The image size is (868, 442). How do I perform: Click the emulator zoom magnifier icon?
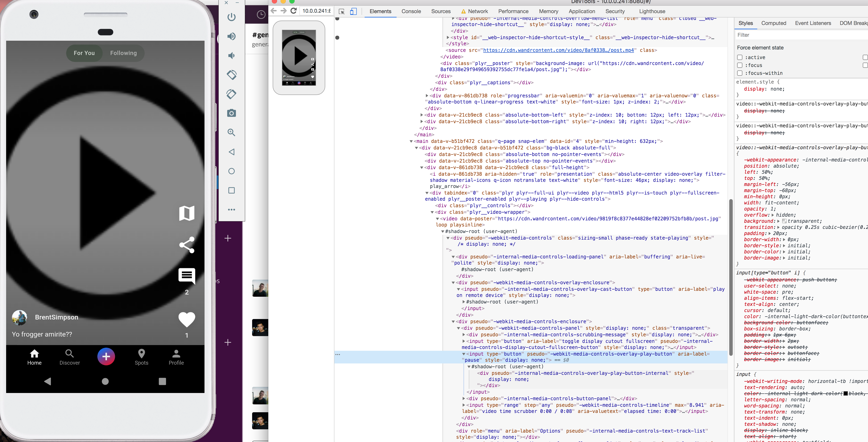231,132
